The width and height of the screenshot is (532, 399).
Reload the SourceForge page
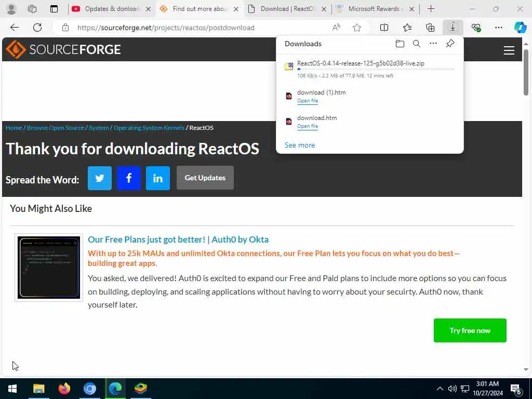point(37,28)
